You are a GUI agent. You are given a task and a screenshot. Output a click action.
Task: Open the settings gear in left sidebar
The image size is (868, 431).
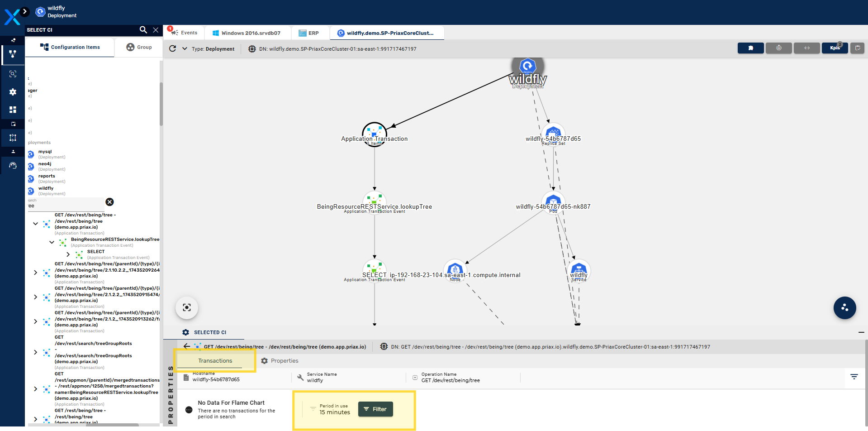[x=13, y=92]
